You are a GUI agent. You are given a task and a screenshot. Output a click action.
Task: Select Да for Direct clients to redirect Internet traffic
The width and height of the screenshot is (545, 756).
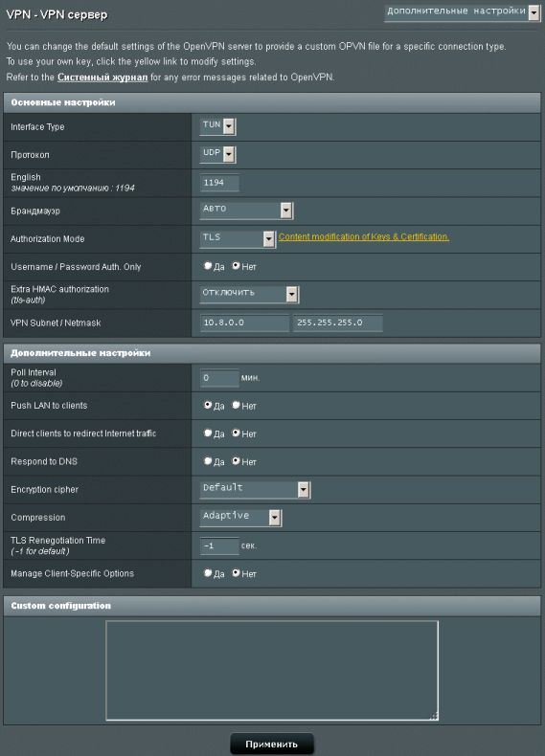(208, 433)
